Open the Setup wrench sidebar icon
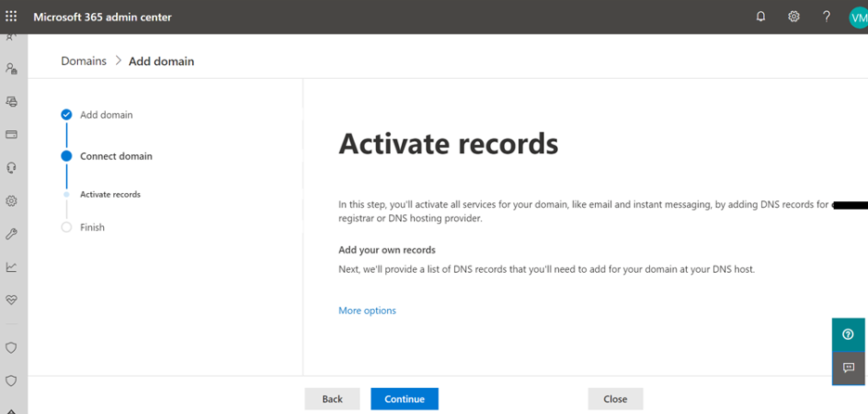The height and width of the screenshot is (414, 868). (x=11, y=234)
